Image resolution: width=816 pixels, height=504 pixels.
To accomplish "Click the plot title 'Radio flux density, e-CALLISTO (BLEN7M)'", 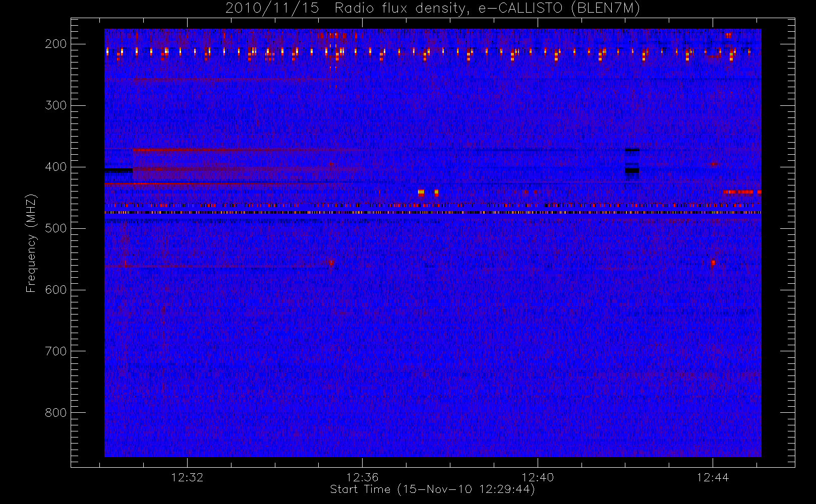I will pos(487,9).
